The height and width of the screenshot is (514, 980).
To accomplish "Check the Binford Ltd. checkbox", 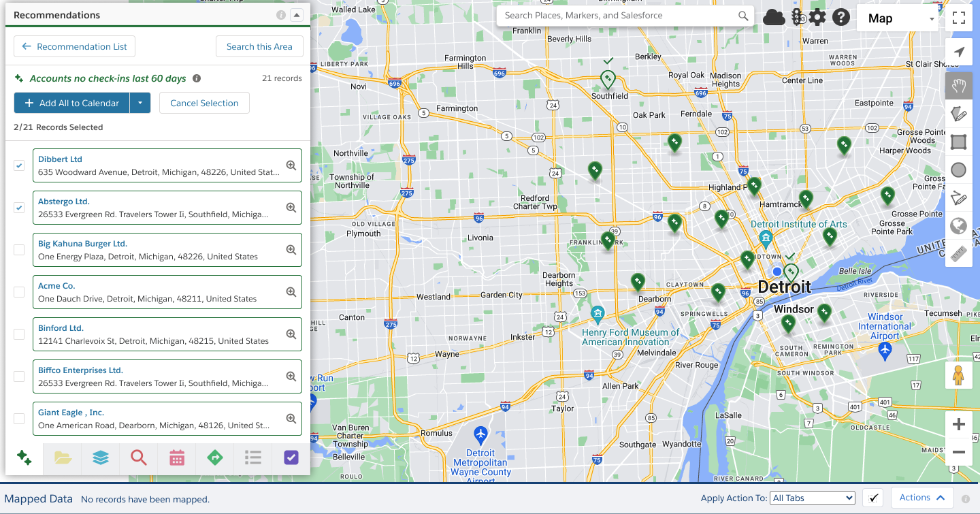I will (19, 334).
